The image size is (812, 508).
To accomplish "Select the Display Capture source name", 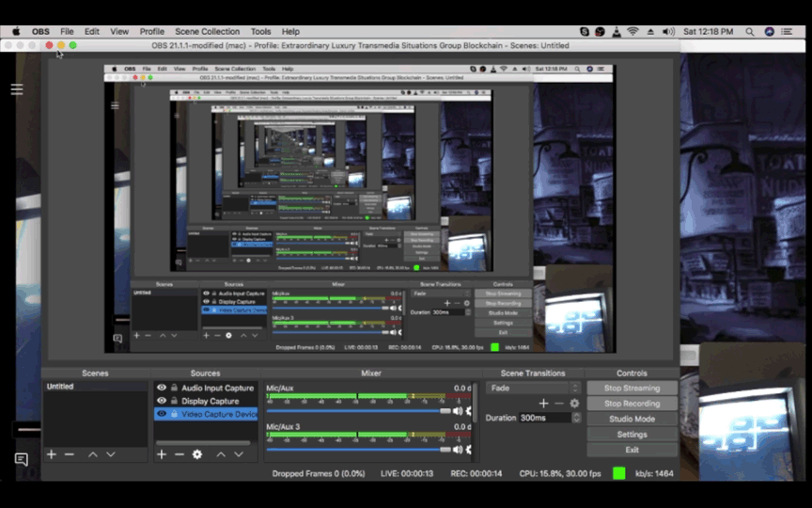I will 210,401.
